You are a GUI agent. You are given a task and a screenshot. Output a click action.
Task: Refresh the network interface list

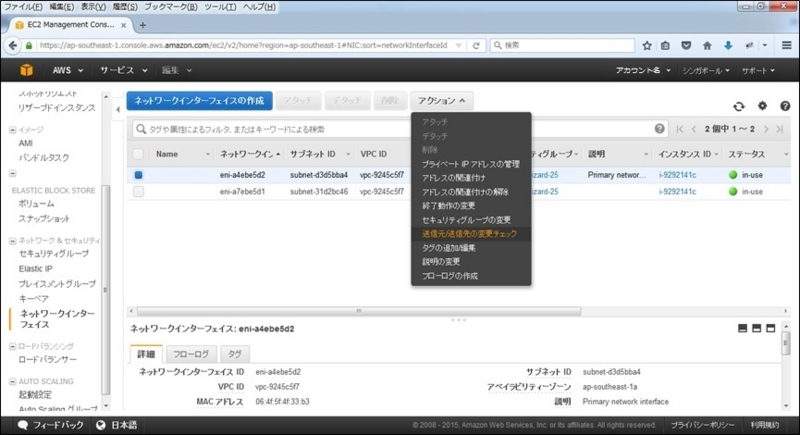[x=739, y=106]
